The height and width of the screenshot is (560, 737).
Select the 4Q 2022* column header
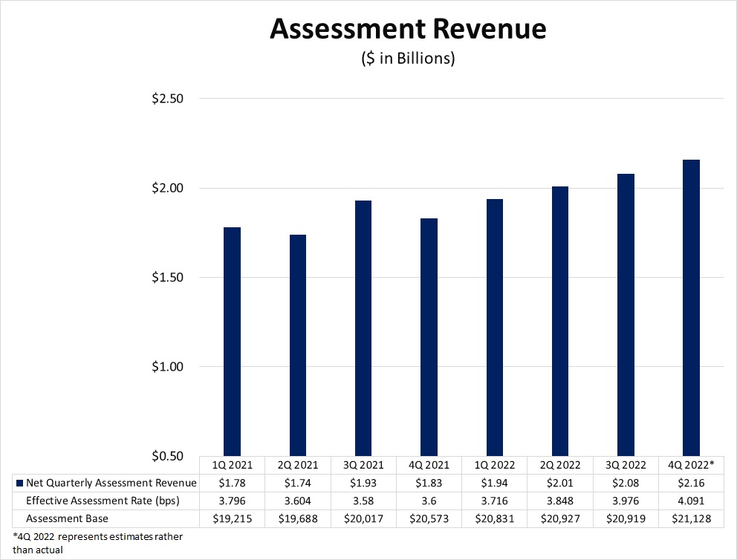pyautogui.click(x=691, y=466)
